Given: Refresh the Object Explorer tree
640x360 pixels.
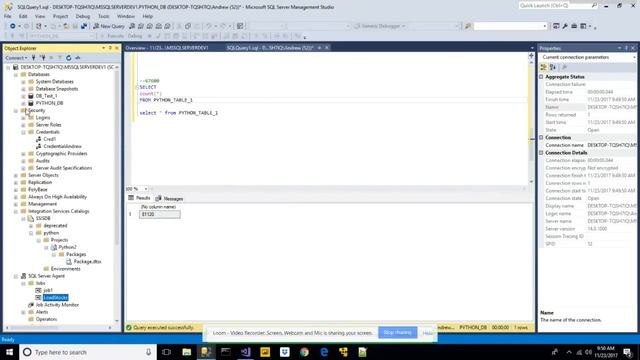Looking at the screenshot, I should 69,58.
